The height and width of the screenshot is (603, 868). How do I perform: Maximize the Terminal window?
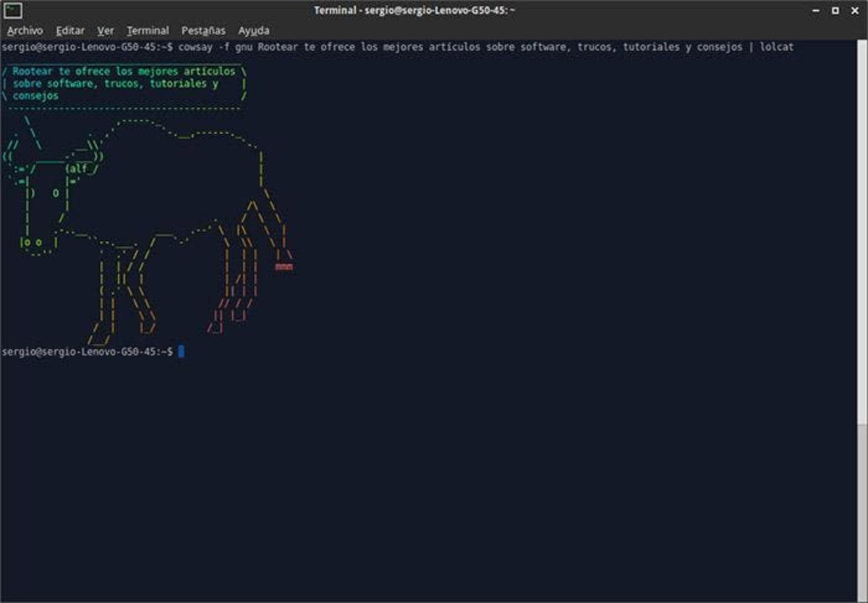coord(835,11)
